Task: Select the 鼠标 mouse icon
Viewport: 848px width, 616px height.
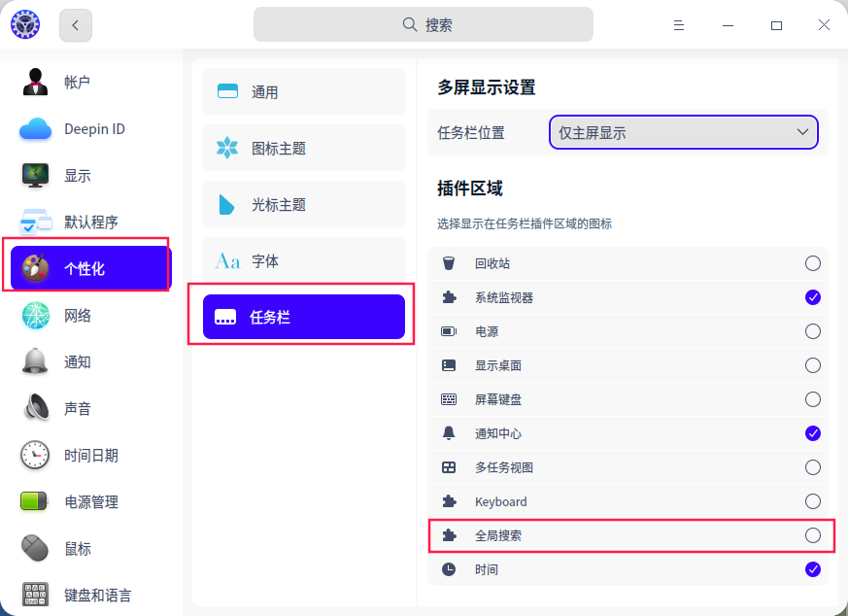Action: [35, 549]
